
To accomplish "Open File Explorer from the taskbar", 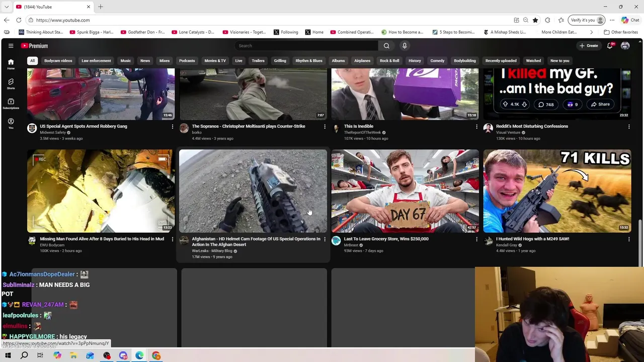I will [x=73, y=355].
